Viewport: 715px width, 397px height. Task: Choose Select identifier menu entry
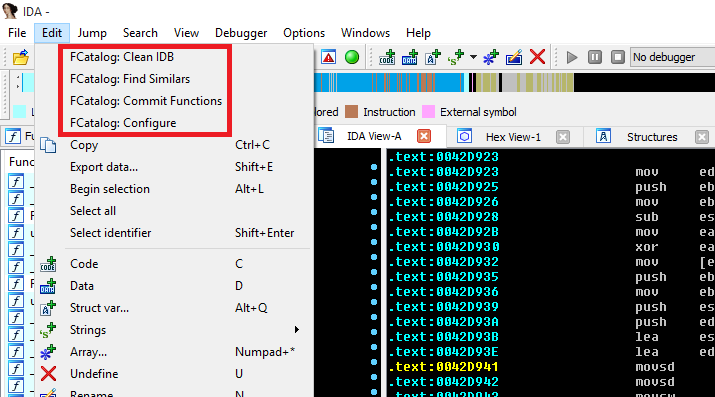pyautogui.click(x=174, y=232)
